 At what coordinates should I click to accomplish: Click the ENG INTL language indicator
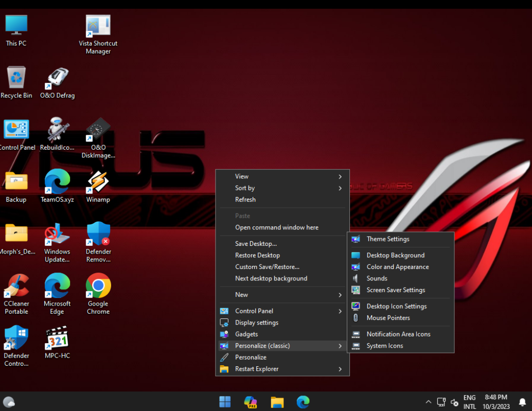(470, 402)
